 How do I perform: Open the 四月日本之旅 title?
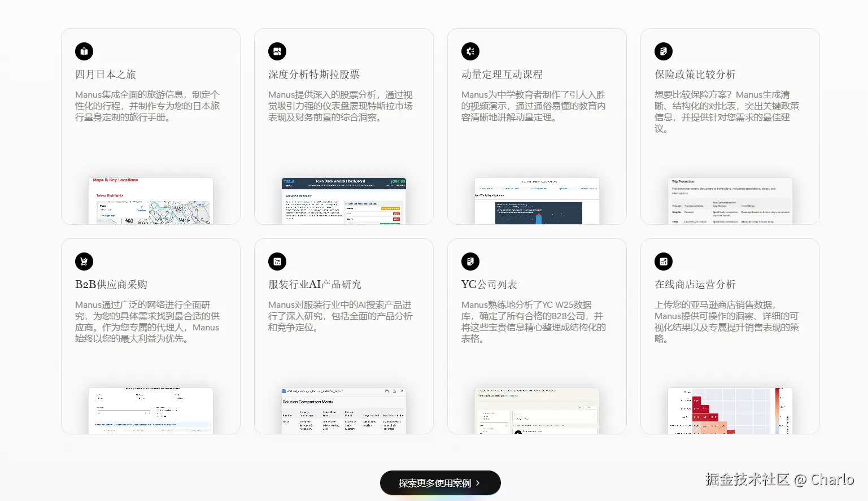click(x=106, y=75)
